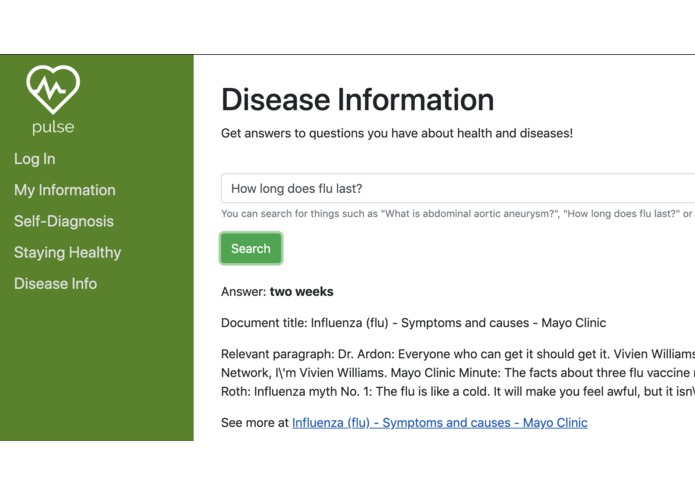Click the pulse brand name text
Image resolution: width=695 pixels, height=494 pixels.
[53, 127]
